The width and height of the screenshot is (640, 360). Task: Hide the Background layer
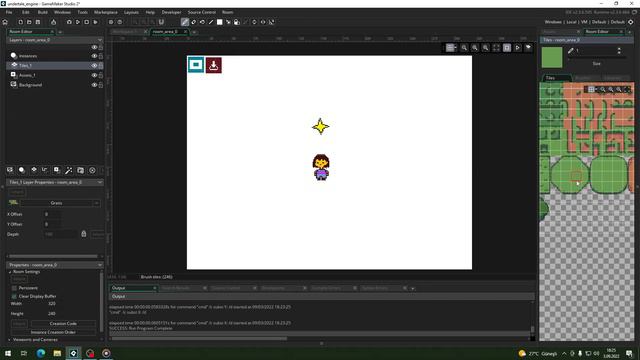click(94, 85)
